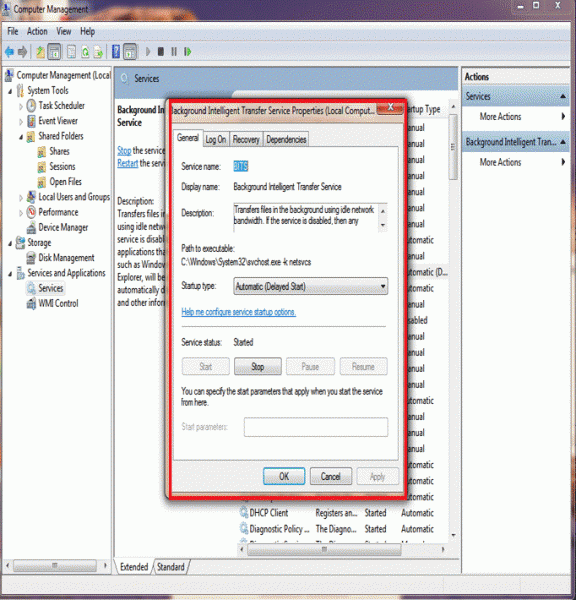The image size is (576, 600).
Task: Click the Stop button in dialog
Action: coord(258,367)
